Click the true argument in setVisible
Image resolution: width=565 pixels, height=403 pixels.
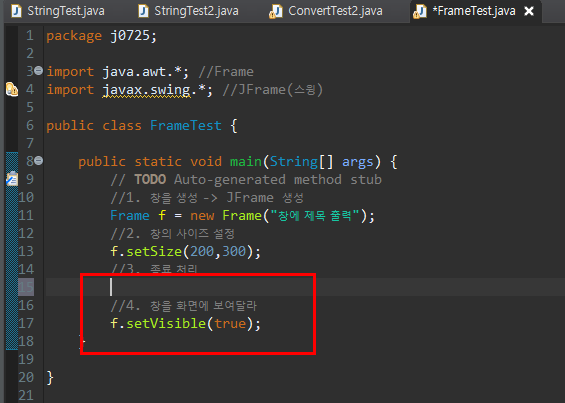[230, 323]
